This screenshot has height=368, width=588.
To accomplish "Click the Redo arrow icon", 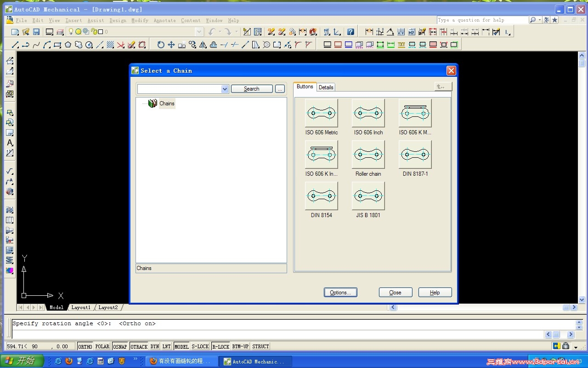I will tap(228, 32).
